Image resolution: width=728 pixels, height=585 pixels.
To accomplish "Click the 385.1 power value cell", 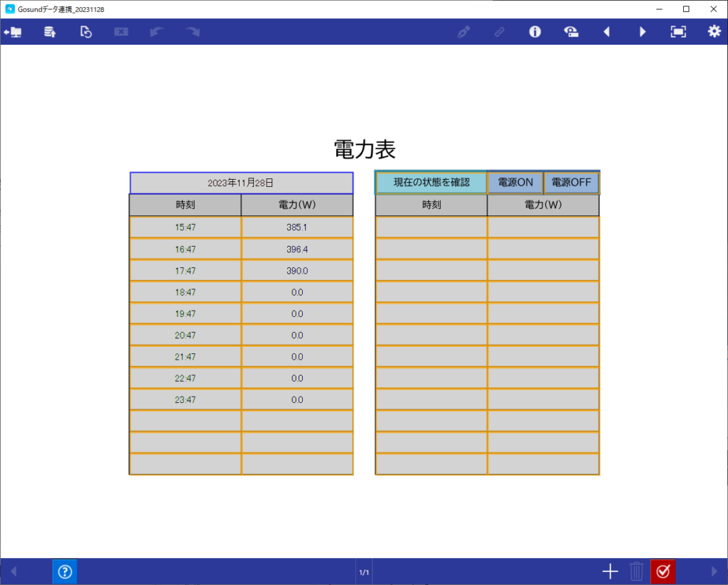I will pyautogui.click(x=297, y=227).
